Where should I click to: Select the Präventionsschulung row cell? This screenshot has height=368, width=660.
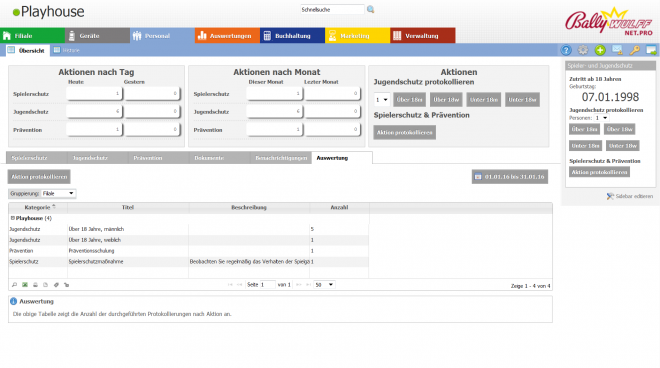click(128, 251)
